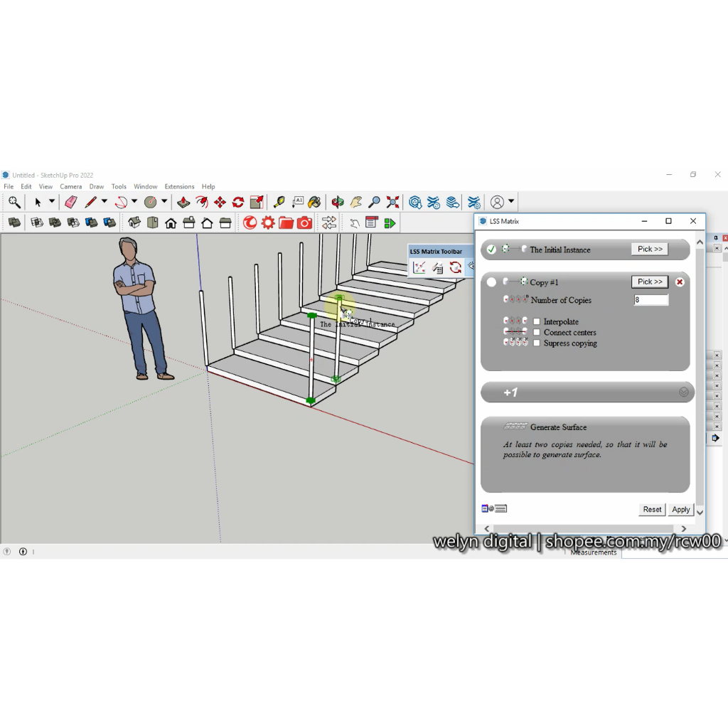The image size is (728, 728).
Task: Click Pick >> for The Initial Instance
Action: 649,250
